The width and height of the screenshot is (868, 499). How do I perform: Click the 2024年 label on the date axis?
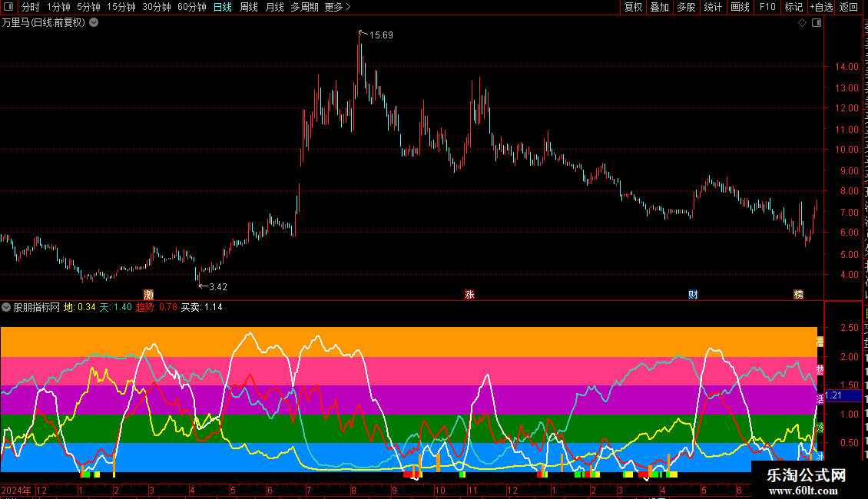coord(16,490)
